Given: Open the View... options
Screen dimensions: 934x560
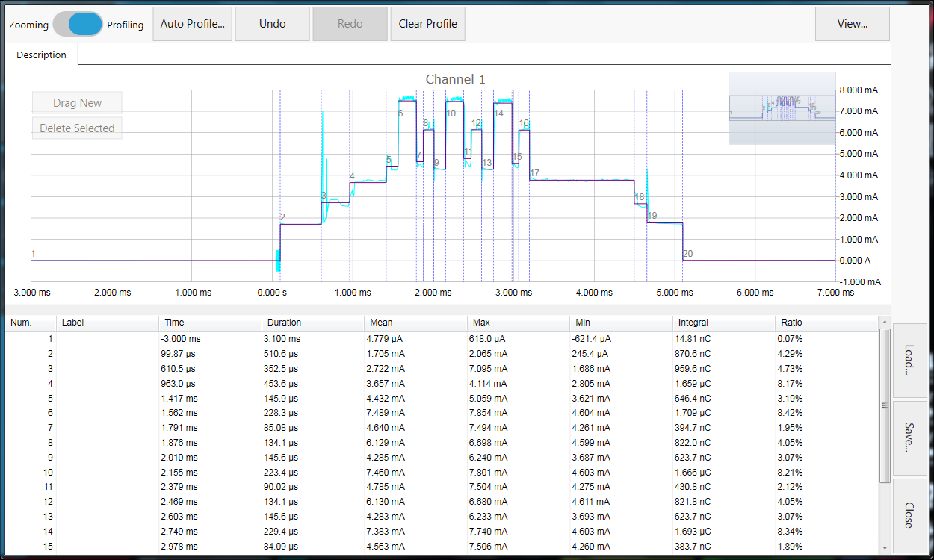Looking at the screenshot, I should pyautogui.click(x=853, y=24).
